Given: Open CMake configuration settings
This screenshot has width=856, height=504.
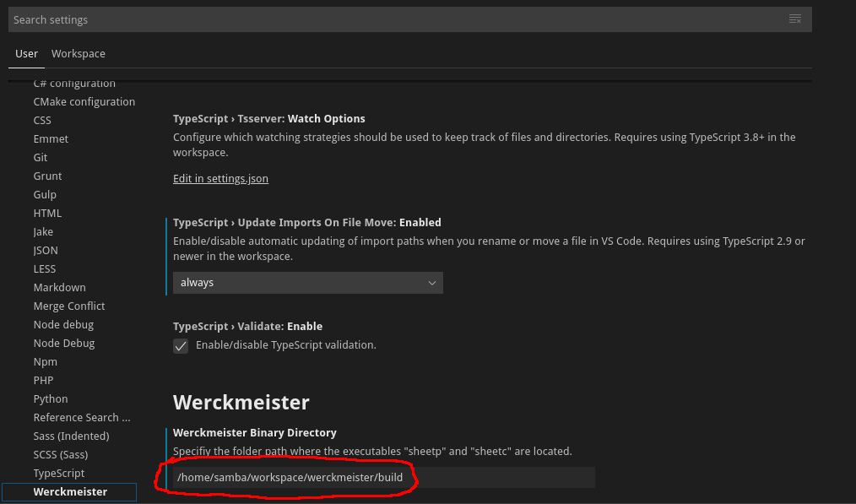Looking at the screenshot, I should coord(84,101).
